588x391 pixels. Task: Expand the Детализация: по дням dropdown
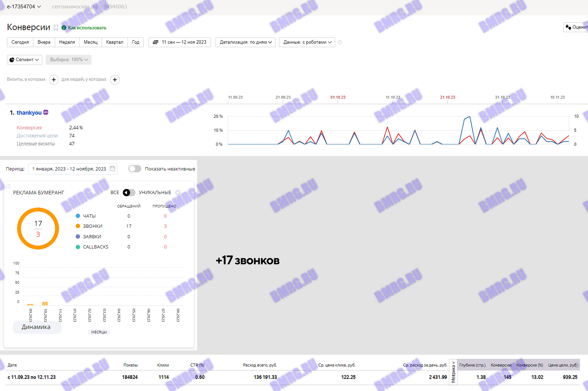pos(245,42)
